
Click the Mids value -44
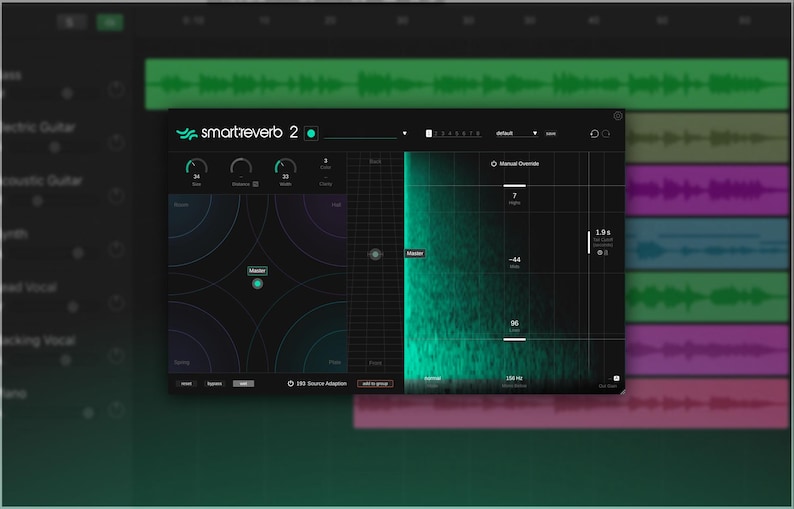point(514,259)
